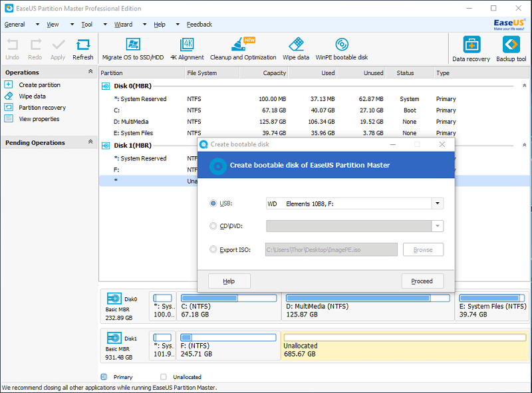Screen dimensions: 532x393
Task: Open the View menu
Action: click(53, 25)
